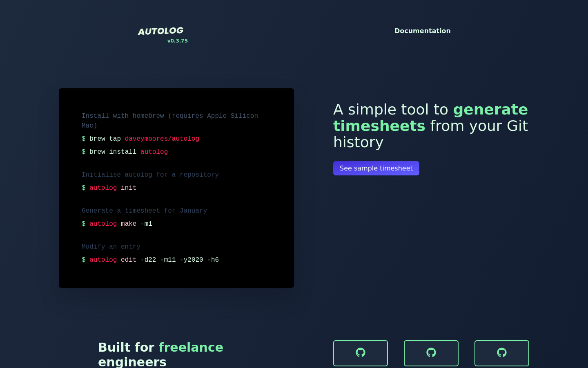Click the v0.3.75 version label

[x=178, y=41]
